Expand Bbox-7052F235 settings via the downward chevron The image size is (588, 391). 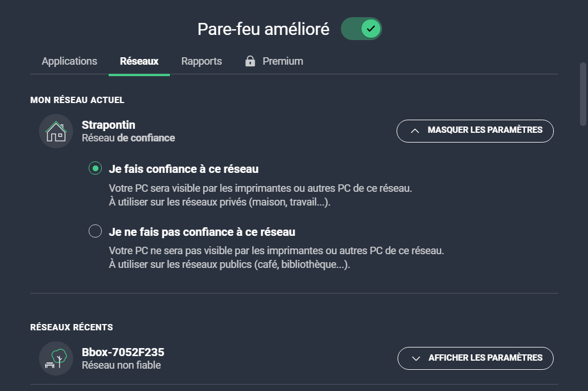tap(417, 358)
